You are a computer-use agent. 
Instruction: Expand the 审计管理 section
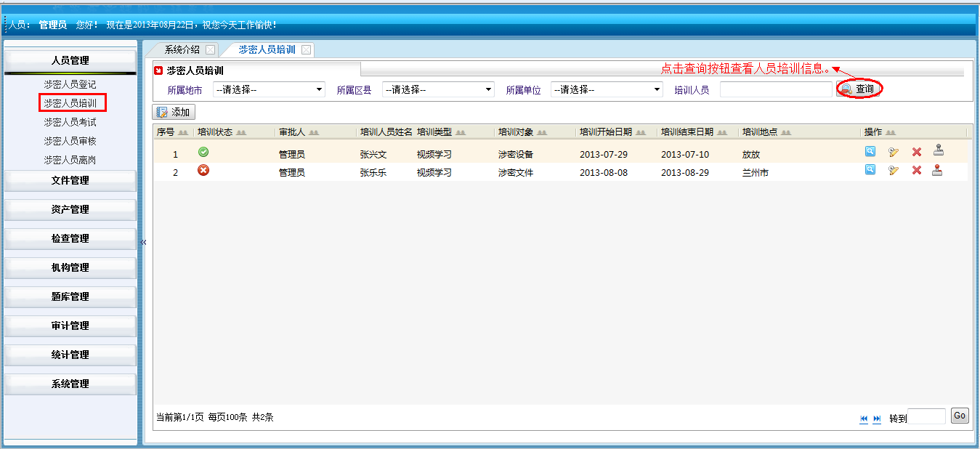[70, 325]
